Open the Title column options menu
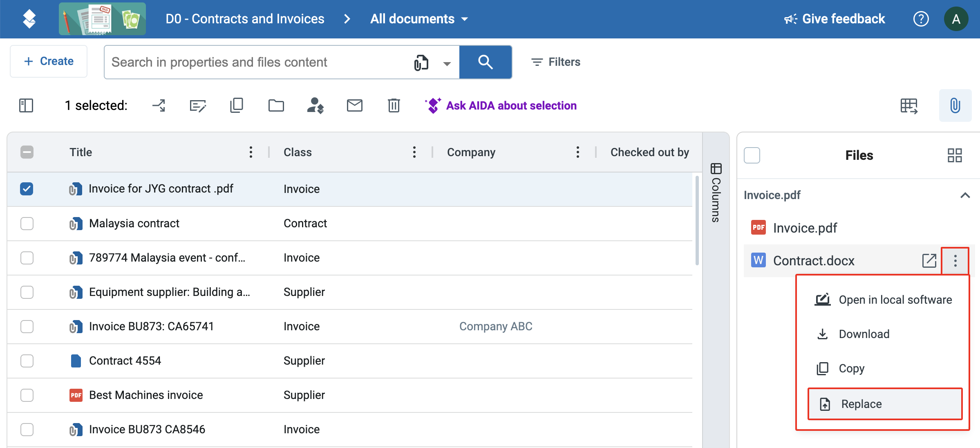The height and width of the screenshot is (448, 980). (x=251, y=152)
